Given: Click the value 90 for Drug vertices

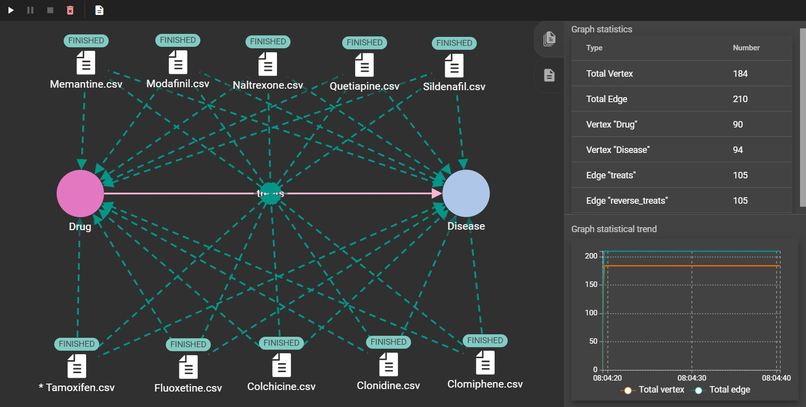Looking at the screenshot, I should pos(738,124).
